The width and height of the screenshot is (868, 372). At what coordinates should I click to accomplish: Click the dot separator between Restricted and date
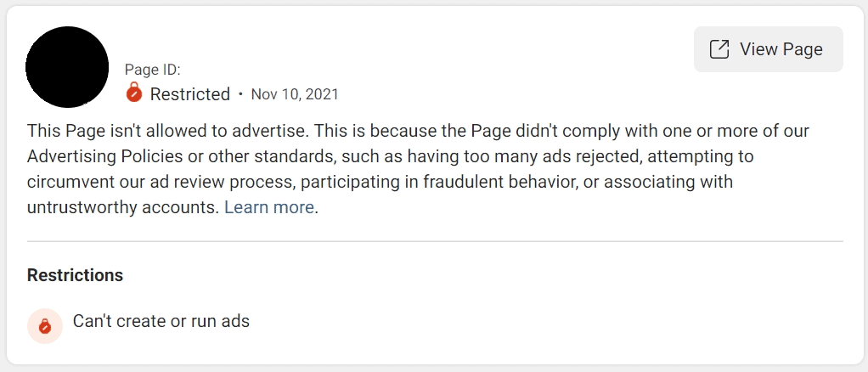(x=240, y=94)
